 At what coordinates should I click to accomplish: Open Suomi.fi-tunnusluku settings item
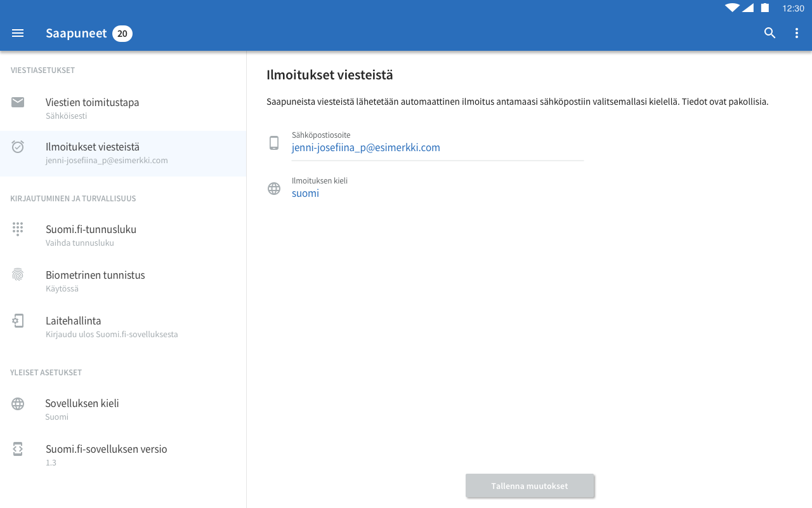[x=91, y=235]
